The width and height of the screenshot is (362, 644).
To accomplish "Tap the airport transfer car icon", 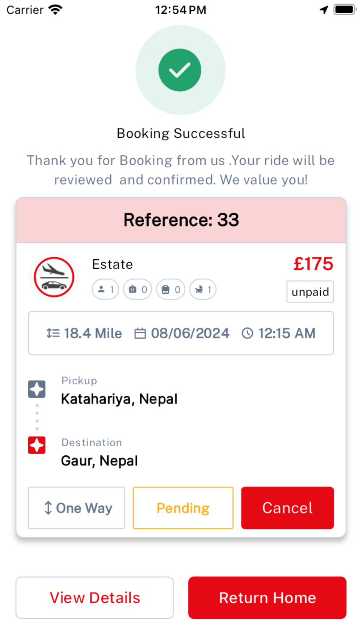I will point(54,277).
